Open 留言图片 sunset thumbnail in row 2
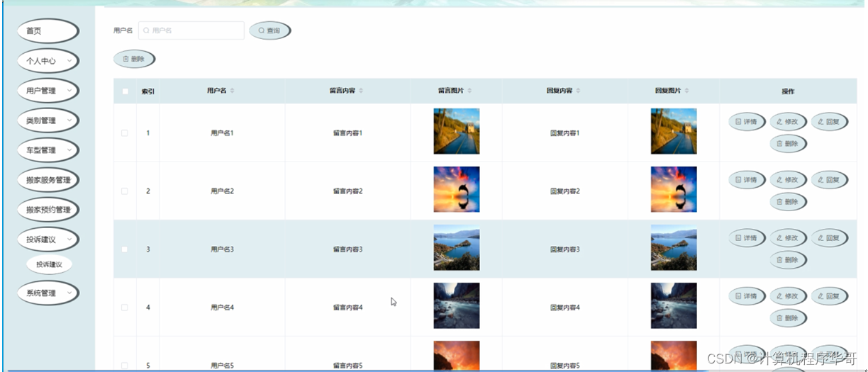 click(457, 189)
